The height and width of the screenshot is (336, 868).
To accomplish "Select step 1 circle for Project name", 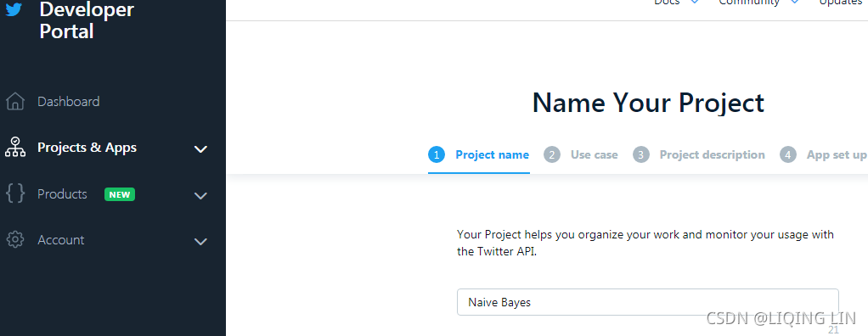I will coord(437,155).
